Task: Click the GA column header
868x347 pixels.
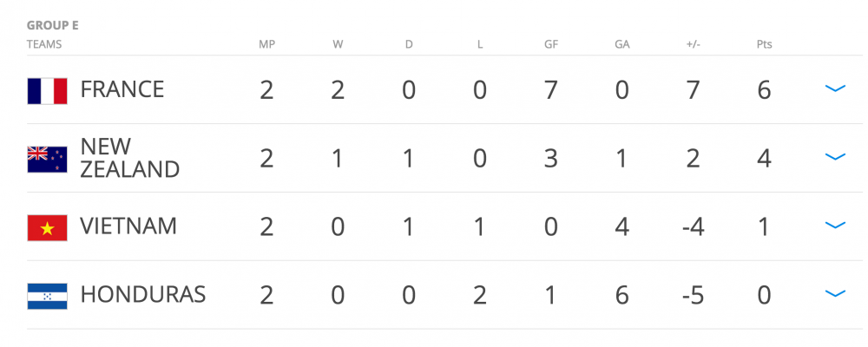Action: tap(621, 43)
